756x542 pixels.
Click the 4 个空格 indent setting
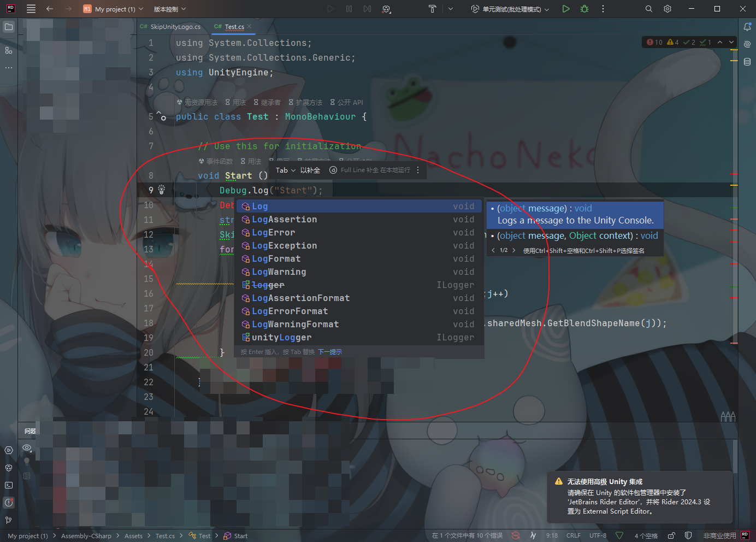pos(646,535)
